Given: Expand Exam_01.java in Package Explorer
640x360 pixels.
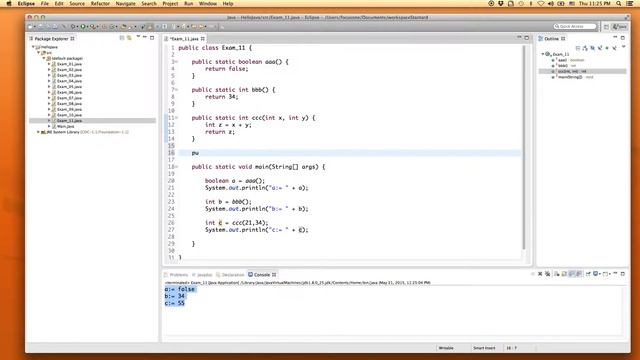Looking at the screenshot, I should [x=49, y=64].
